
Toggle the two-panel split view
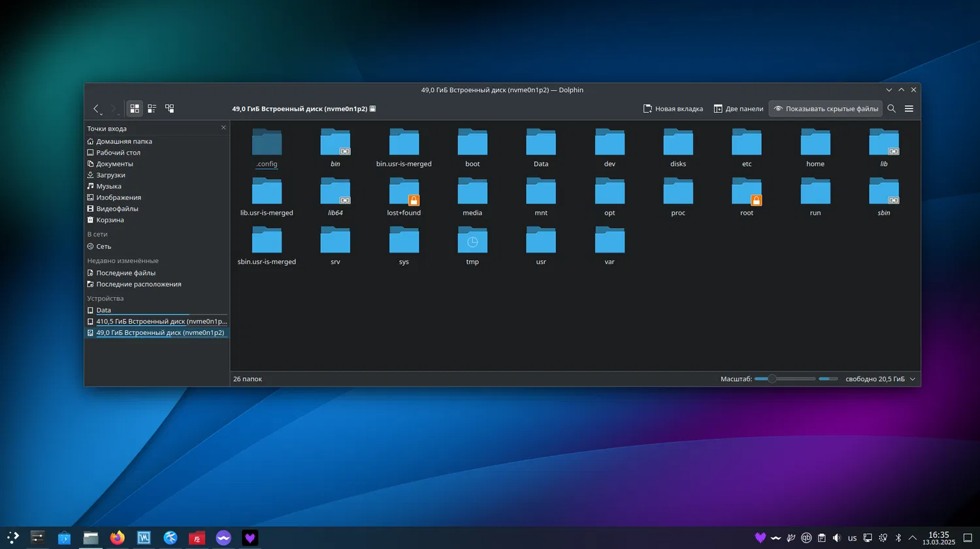(x=738, y=108)
